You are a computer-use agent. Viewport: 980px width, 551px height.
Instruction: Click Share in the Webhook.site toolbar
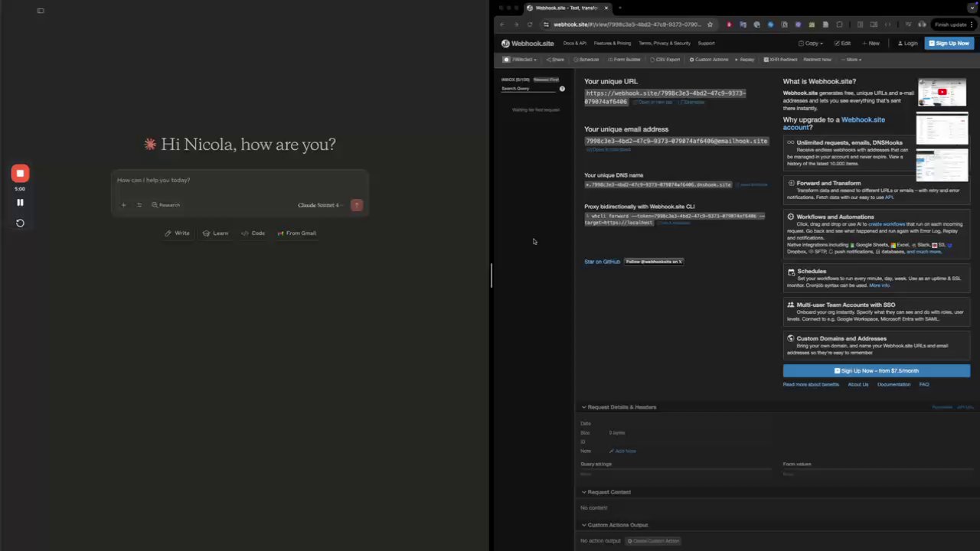click(x=555, y=60)
